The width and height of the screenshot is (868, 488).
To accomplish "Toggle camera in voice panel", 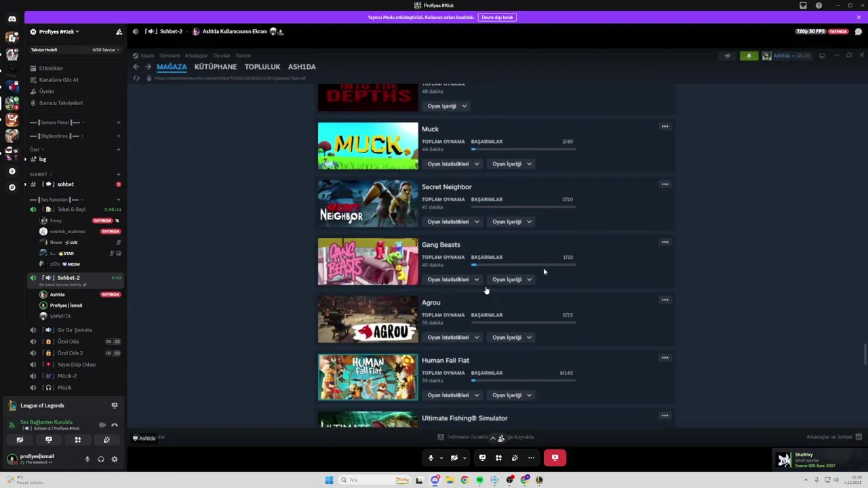I will coord(20,440).
